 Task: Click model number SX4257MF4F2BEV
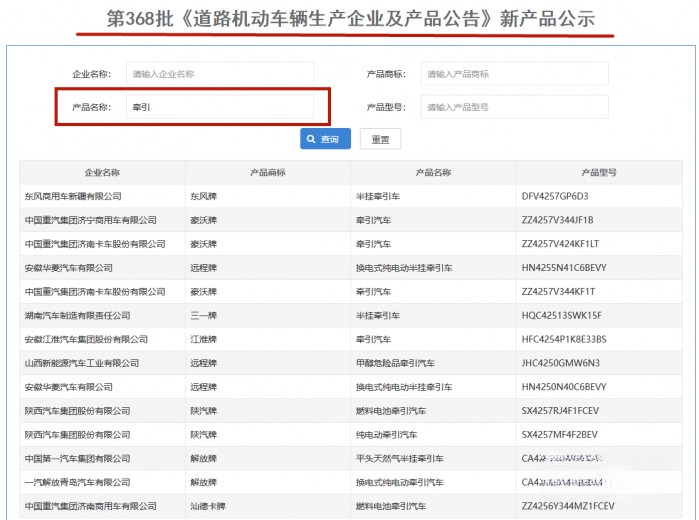pyautogui.click(x=559, y=435)
